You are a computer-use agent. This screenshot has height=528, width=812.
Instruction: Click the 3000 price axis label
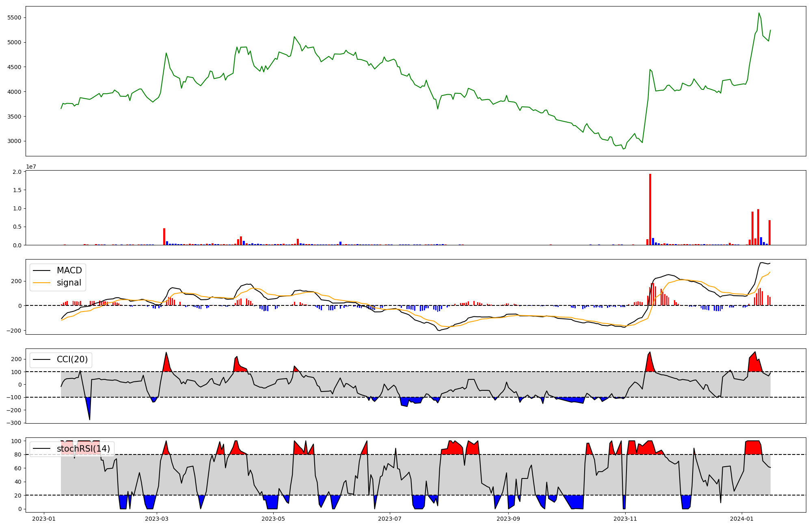[14, 141]
